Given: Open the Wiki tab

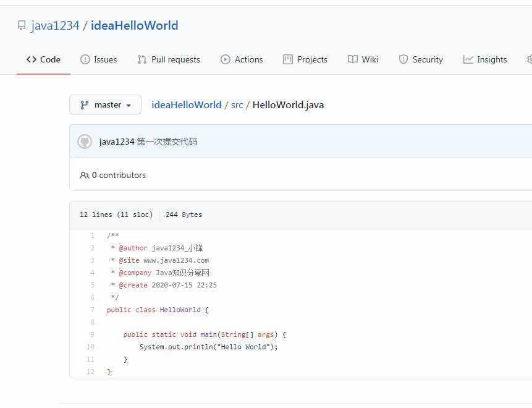Looking at the screenshot, I should click(363, 59).
